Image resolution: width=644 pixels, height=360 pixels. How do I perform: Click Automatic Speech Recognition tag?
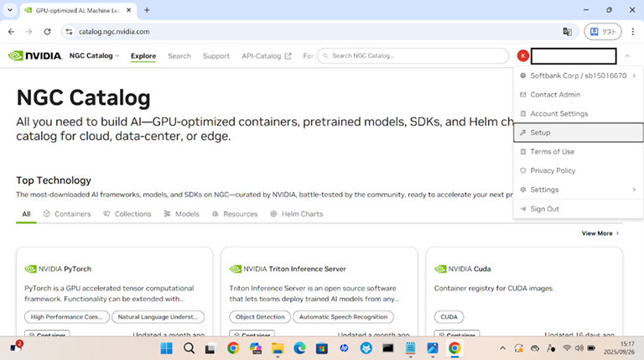pos(343,317)
